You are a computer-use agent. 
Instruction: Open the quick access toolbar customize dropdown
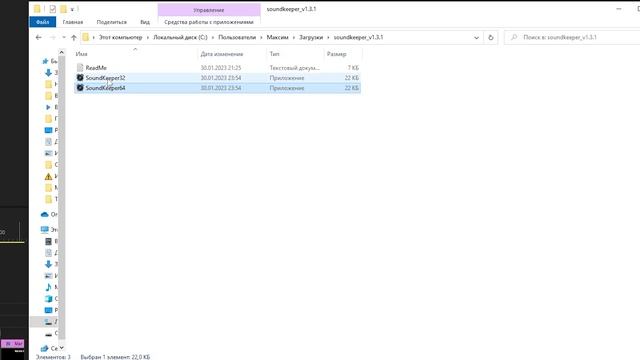(72, 9)
